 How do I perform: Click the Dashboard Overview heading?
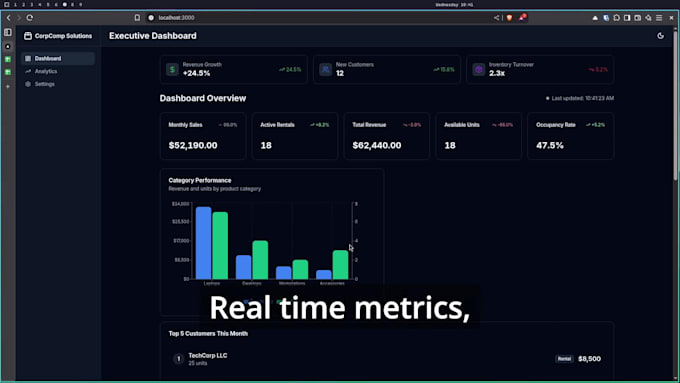point(203,98)
